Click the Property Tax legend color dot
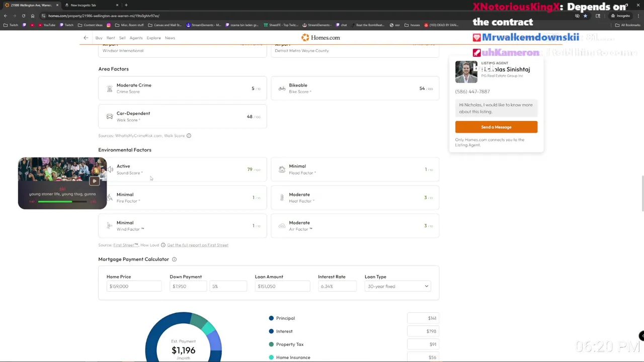The image size is (644, 362). click(271, 344)
